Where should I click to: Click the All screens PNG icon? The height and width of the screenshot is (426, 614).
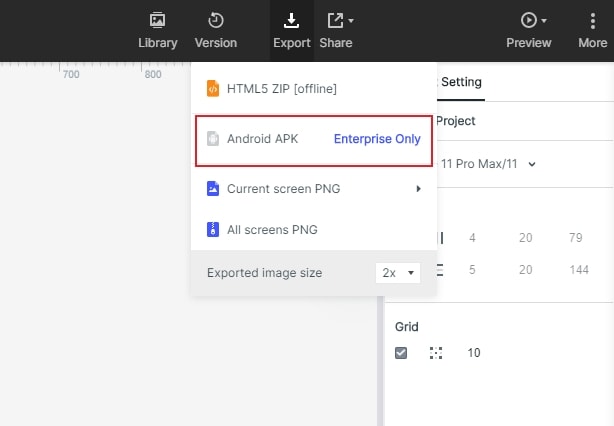[x=212, y=230]
